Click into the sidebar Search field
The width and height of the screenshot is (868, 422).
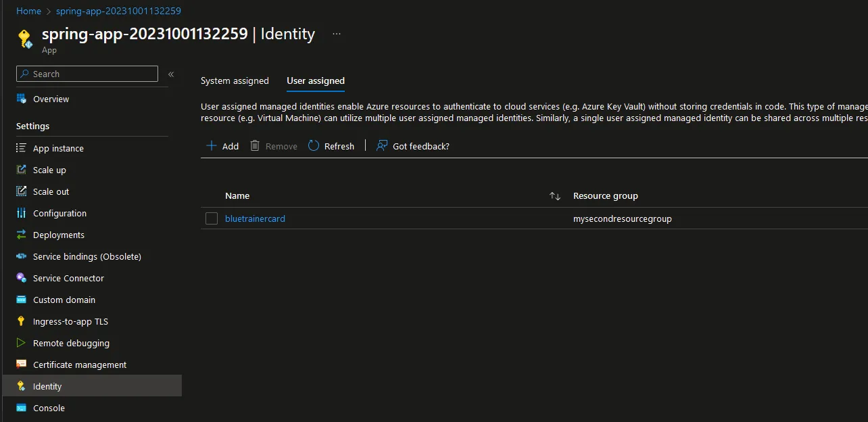pyautogui.click(x=87, y=74)
